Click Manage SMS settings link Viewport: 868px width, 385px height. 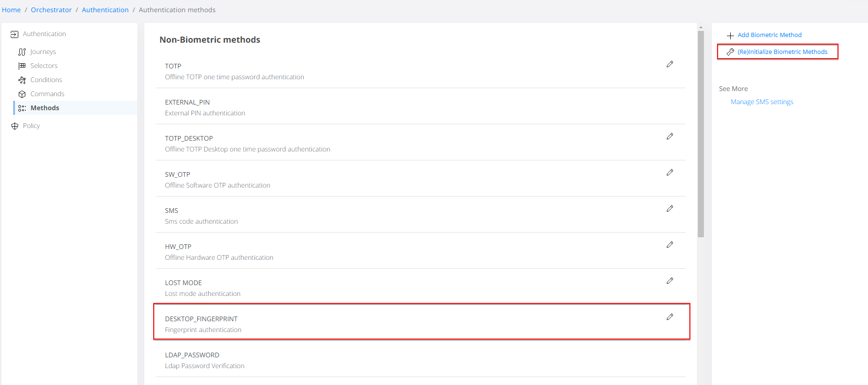(762, 102)
